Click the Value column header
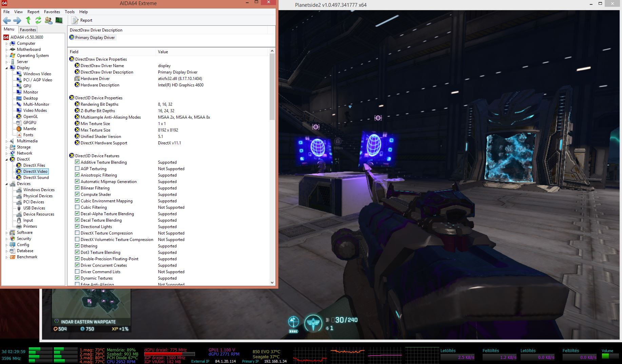Image resolution: width=622 pixels, height=364 pixels. 212,52
